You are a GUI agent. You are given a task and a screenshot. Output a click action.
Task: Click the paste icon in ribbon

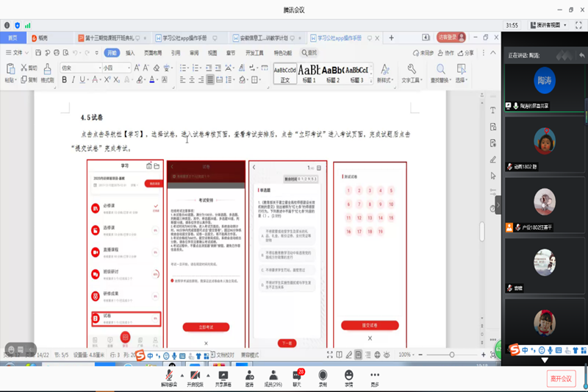pyautogui.click(x=10, y=69)
